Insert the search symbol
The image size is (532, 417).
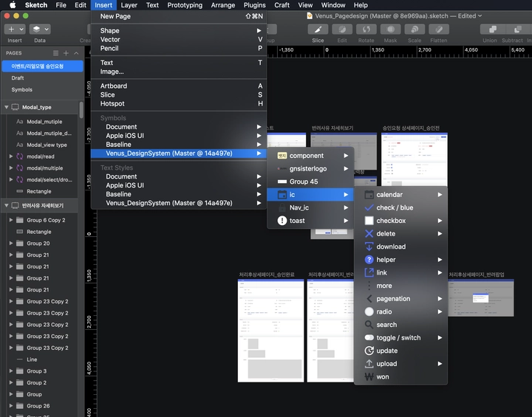(x=400, y=325)
